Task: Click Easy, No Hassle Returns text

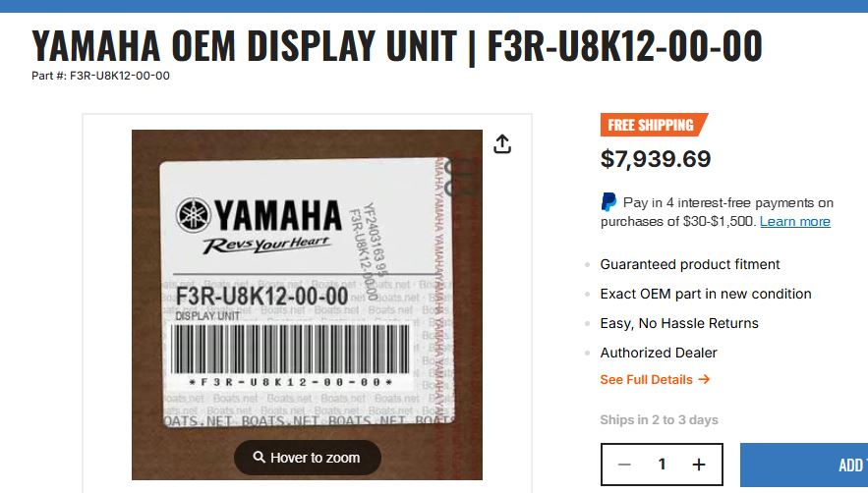Action: [x=679, y=323]
